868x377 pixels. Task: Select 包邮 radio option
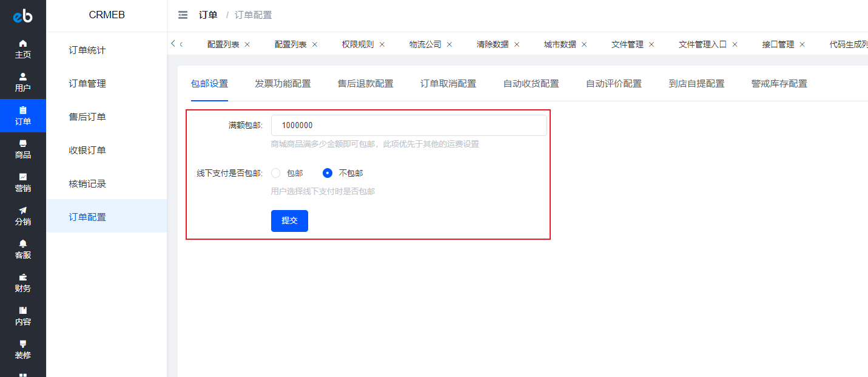click(x=276, y=173)
